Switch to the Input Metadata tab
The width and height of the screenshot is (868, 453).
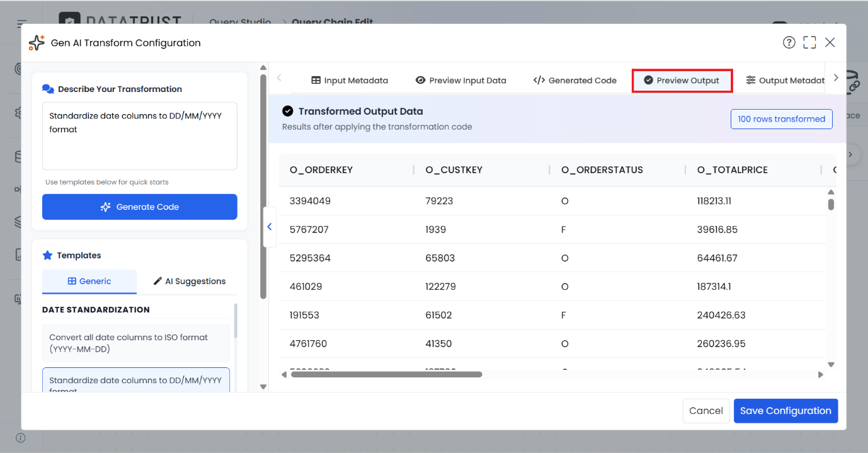coord(350,81)
